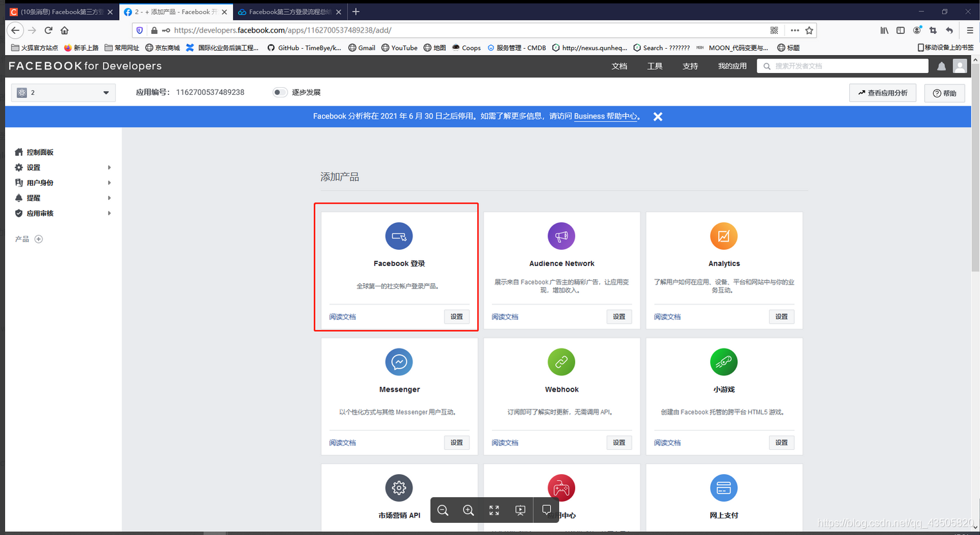Click the Analytics chart icon
This screenshot has height=535, width=980.
[x=724, y=236]
